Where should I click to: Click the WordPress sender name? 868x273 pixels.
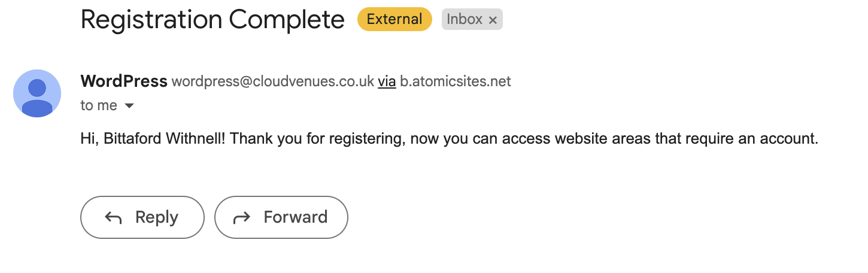[x=124, y=81]
